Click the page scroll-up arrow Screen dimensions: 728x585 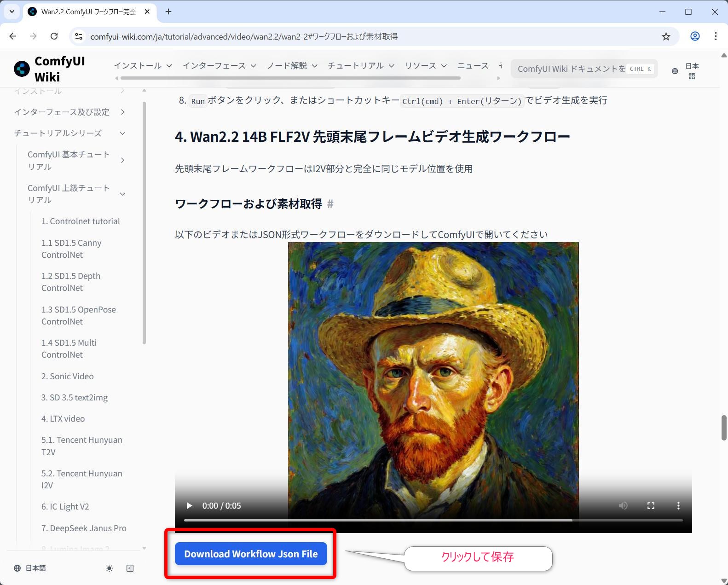(x=723, y=55)
